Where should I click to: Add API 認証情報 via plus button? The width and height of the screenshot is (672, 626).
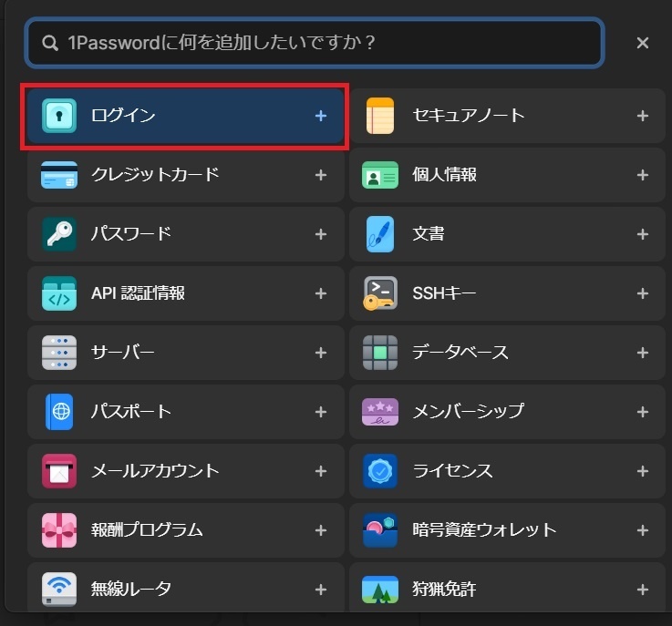pyautogui.click(x=321, y=293)
